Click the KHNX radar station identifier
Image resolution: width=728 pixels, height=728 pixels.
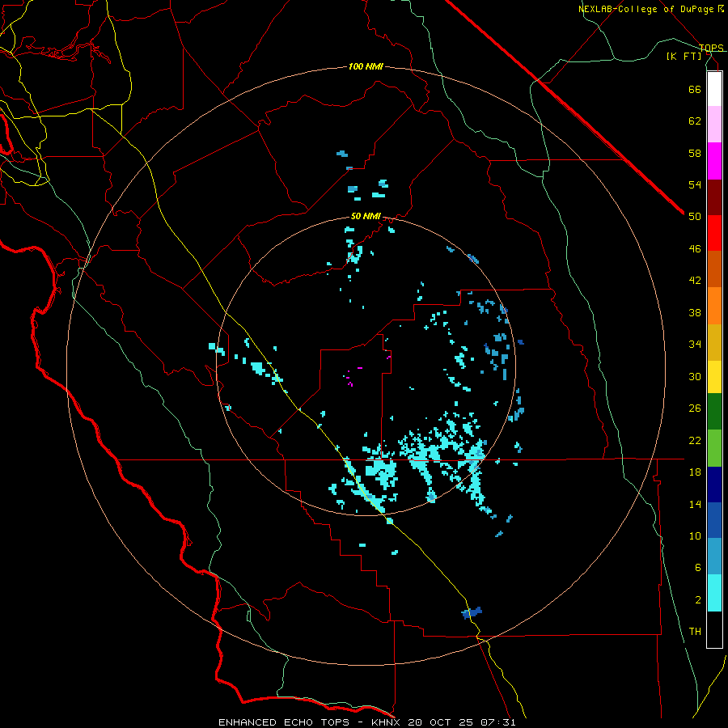(387, 722)
